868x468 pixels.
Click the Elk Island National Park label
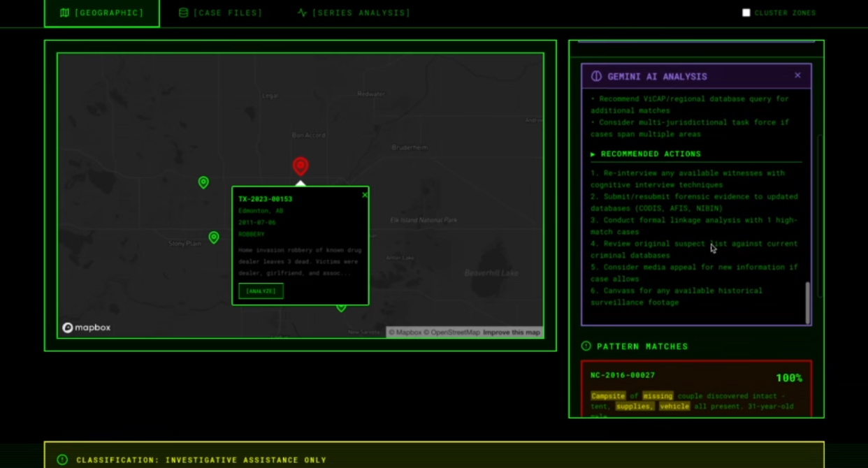tap(424, 220)
